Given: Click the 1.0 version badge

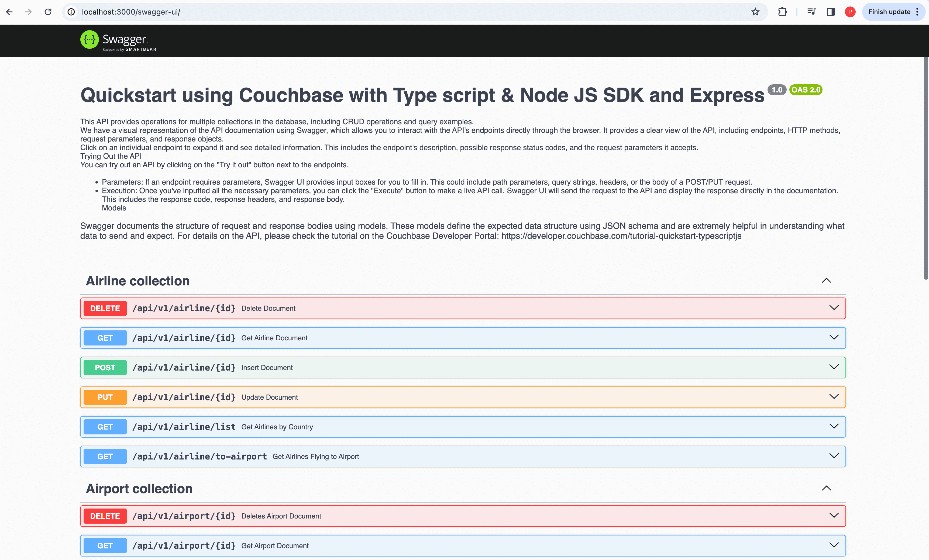Looking at the screenshot, I should [777, 90].
